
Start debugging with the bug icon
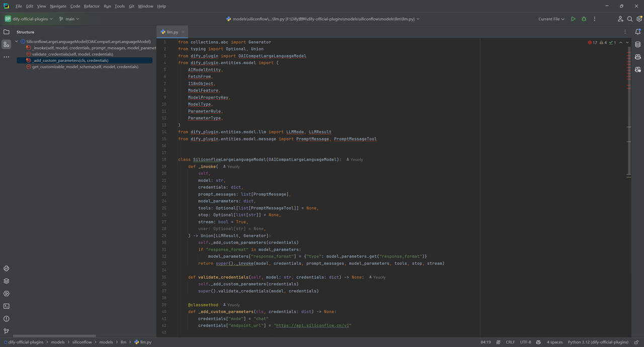584,19
